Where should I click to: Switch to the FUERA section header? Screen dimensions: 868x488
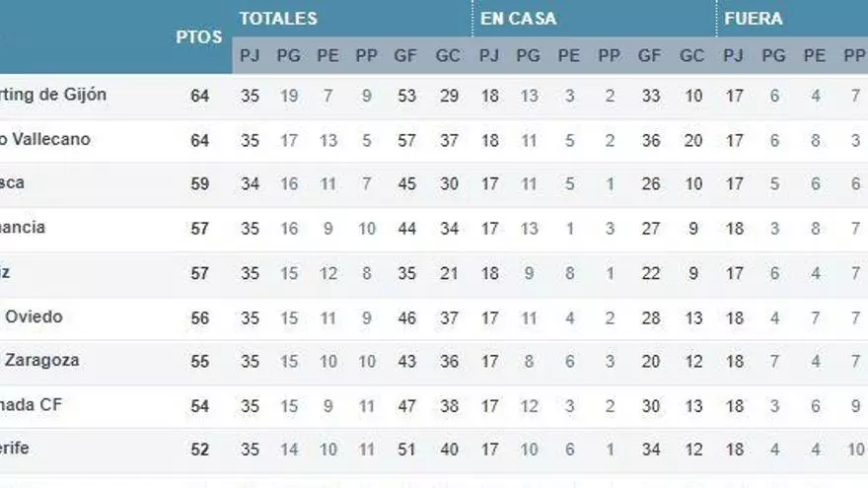[x=753, y=19]
